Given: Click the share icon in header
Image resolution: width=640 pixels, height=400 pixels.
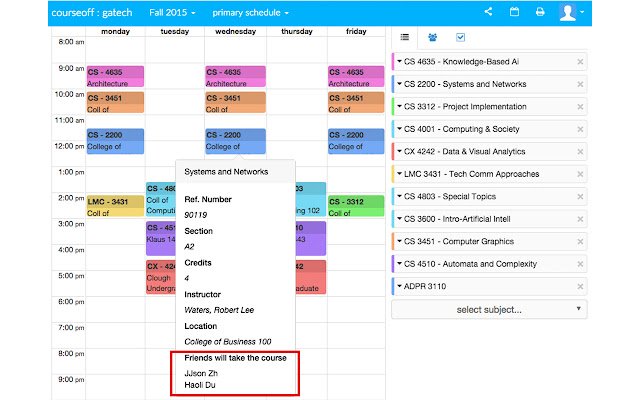Looking at the screenshot, I should pyautogui.click(x=488, y=12).
